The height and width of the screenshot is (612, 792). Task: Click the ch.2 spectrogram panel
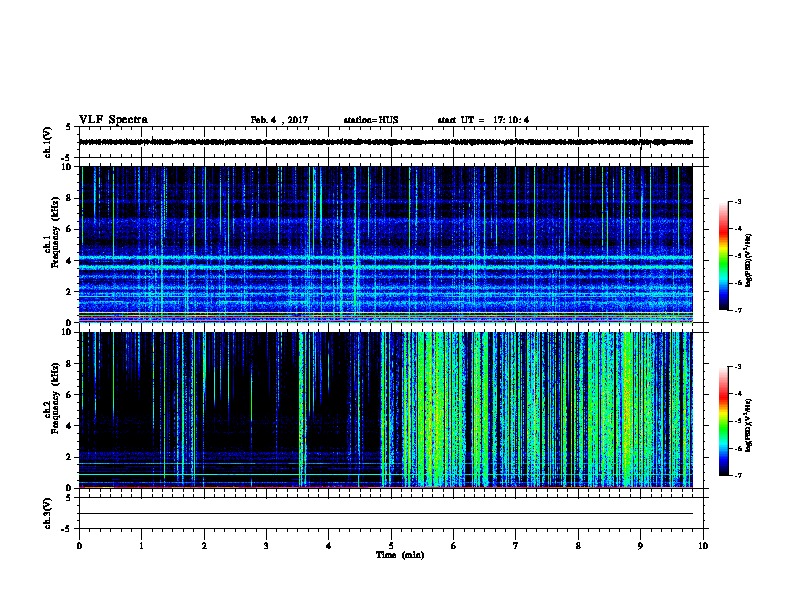pyautogui.click(x=386, y=410)
